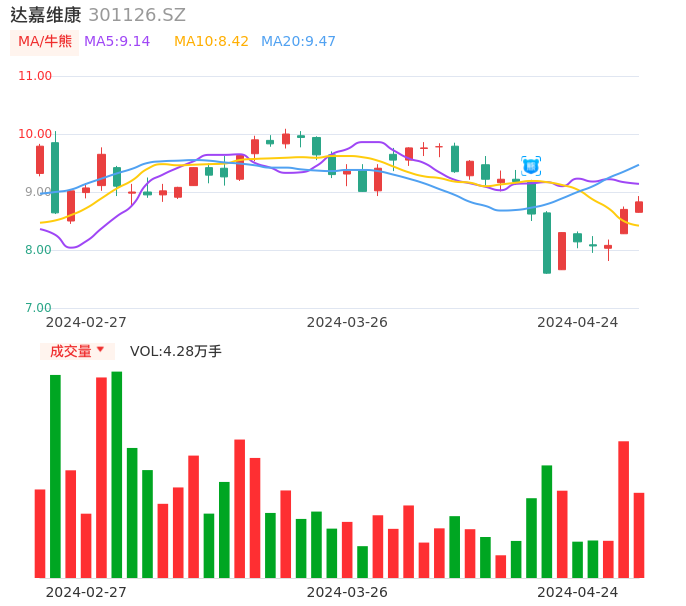686x606 pixels.
Task: Click the last red volume bar on right
Action: coord(639,535)
